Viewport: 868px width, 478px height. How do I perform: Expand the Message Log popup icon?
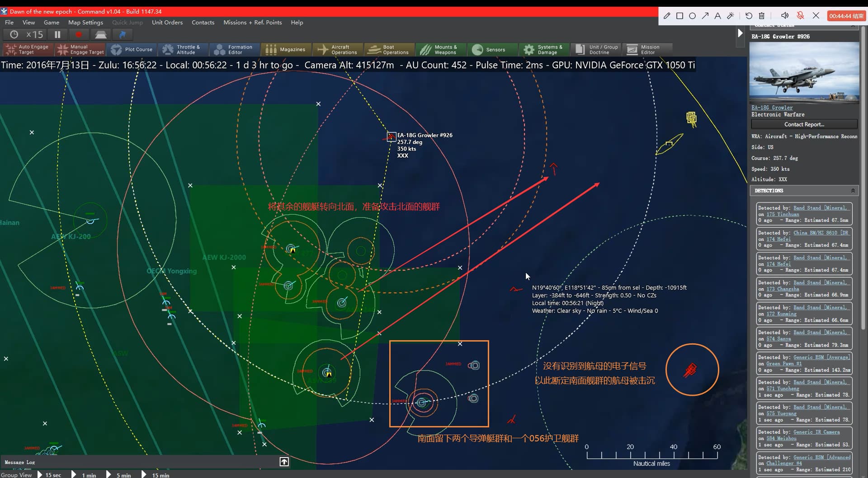(284, 462)
